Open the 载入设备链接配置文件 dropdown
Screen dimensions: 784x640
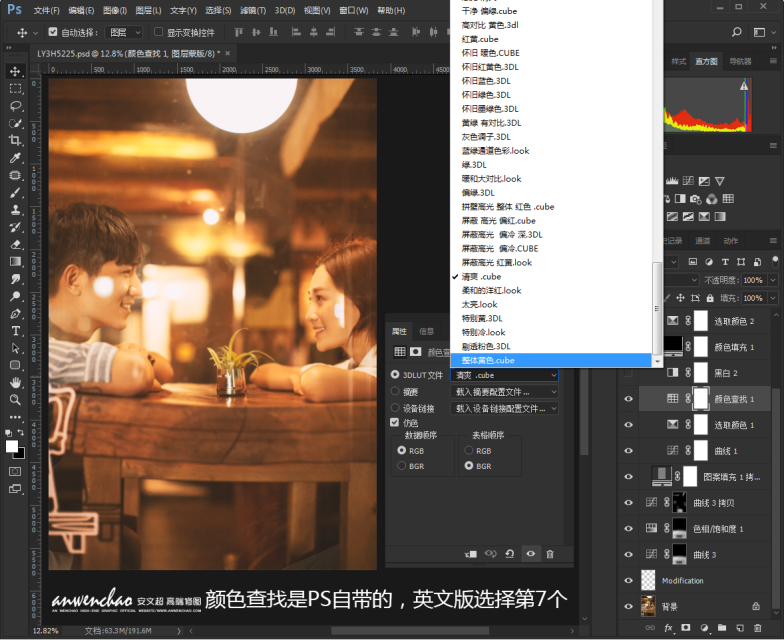(504, 408)
